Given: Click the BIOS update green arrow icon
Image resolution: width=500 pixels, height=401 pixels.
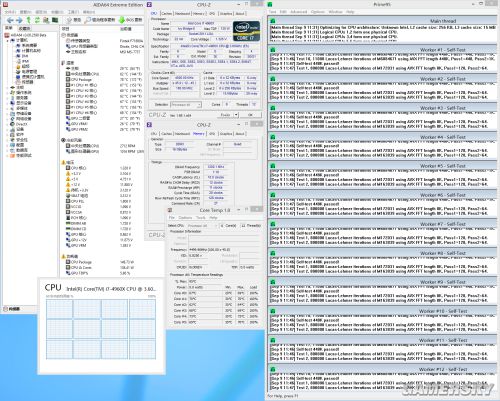Looking at the screenshot, I should pyautogui.click(x=122, y=20).
